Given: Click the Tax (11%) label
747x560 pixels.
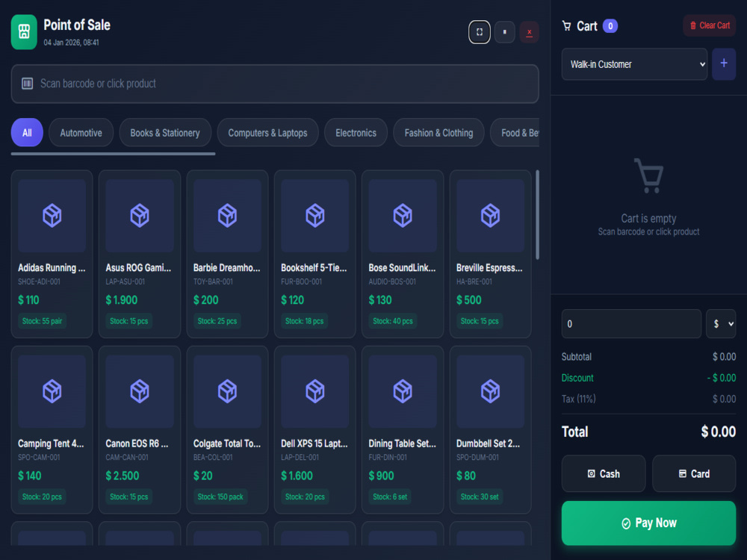Looking at the screenshot, I should (579, 399).
